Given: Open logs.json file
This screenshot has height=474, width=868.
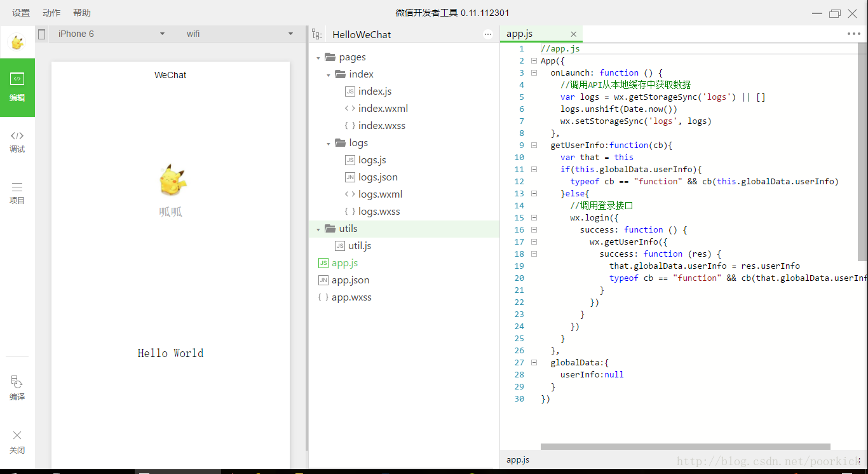Looking at the screenshot, I should (378, 177).
